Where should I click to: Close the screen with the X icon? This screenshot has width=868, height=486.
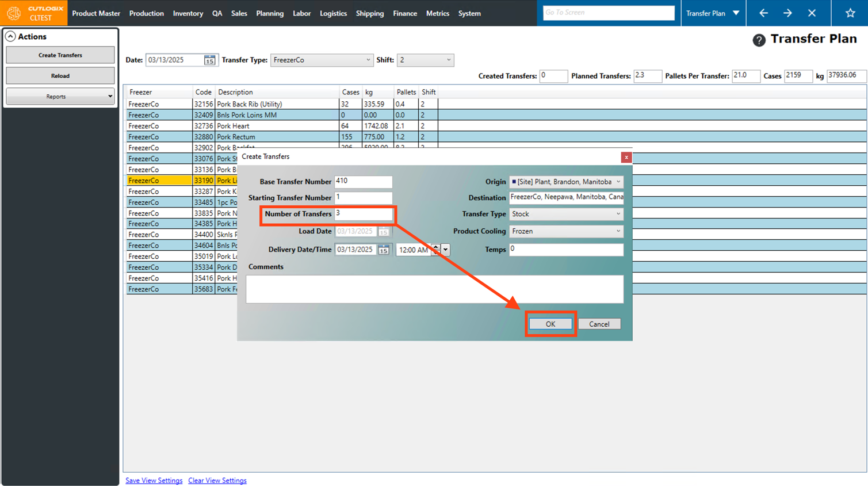click(x=812, y=13)
